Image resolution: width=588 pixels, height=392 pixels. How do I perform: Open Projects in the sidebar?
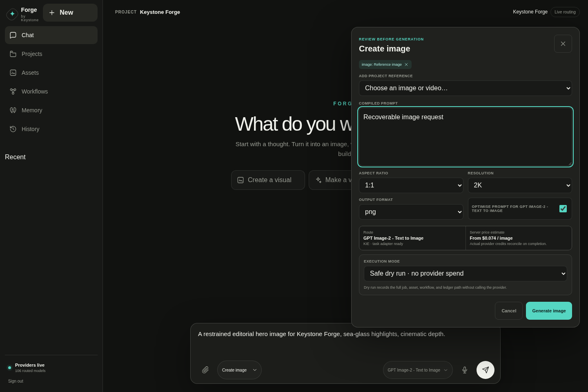click(51, 54)
